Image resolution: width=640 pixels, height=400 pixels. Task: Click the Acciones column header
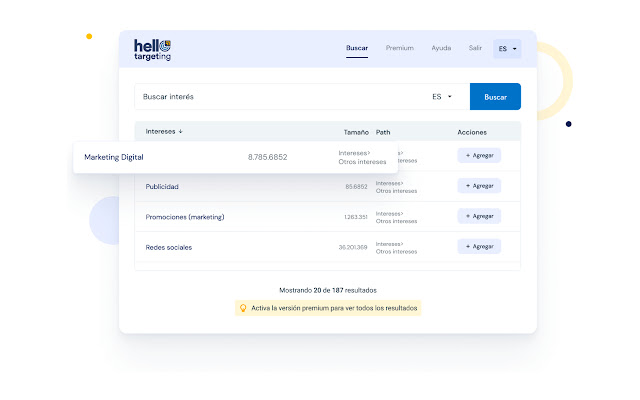pos(472,132)
